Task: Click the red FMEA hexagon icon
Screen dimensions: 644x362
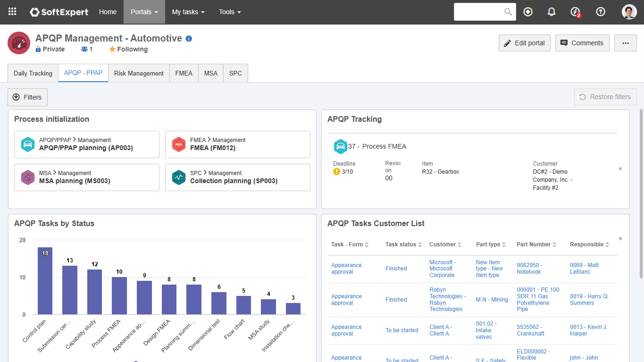Action: (179, 144)
